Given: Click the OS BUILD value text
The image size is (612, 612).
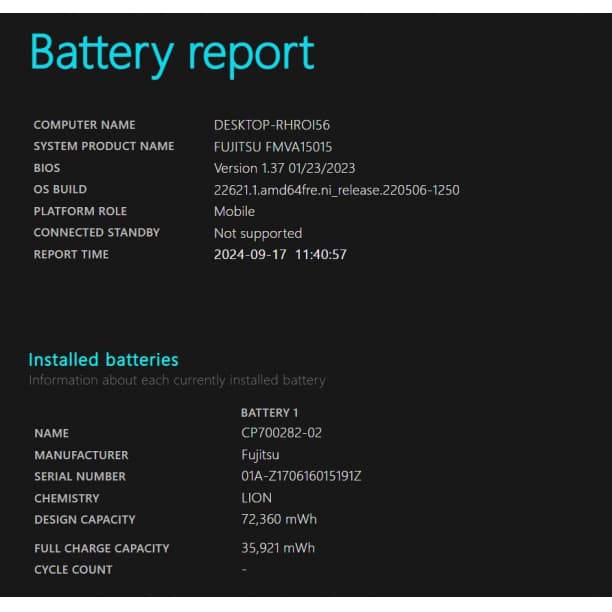Looking at the screenshot, I should click(x=336, y=190).
